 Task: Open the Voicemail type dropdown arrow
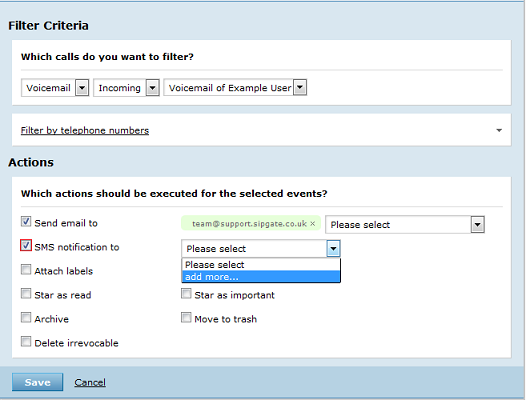click(x=82, y=88)
